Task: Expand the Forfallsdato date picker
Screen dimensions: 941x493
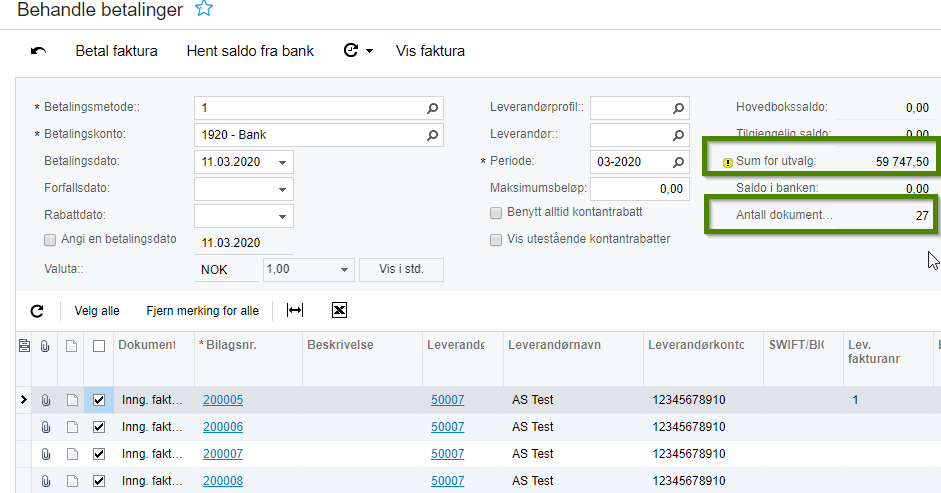Action: point(283,189)
